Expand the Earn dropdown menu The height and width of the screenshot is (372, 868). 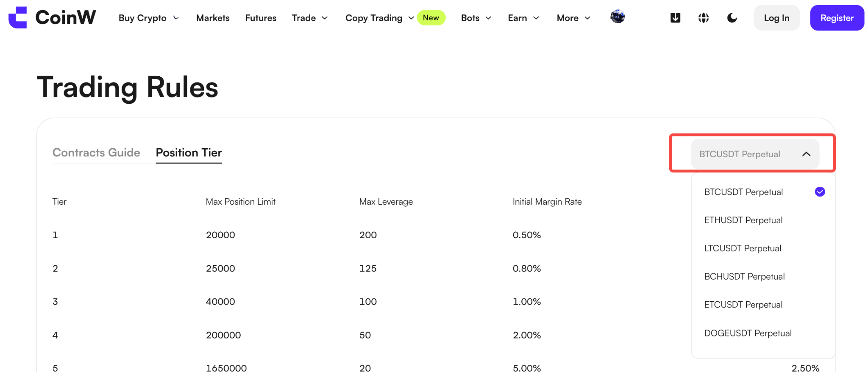pos(523,18)
